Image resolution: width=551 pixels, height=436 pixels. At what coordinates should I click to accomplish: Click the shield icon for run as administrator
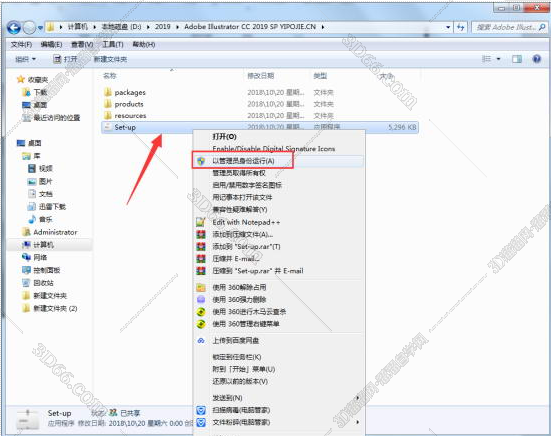coord(201,161)
